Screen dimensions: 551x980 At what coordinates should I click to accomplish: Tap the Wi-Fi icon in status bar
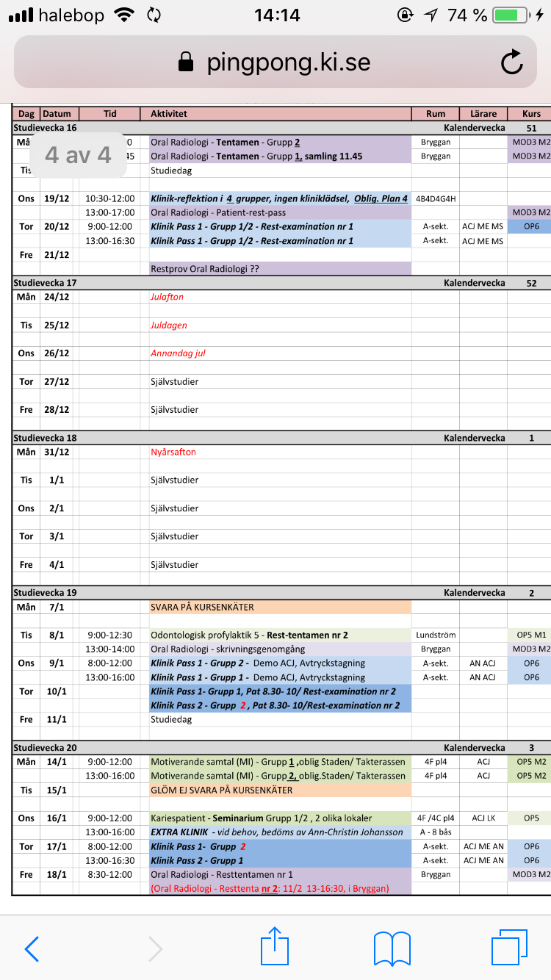125,15
